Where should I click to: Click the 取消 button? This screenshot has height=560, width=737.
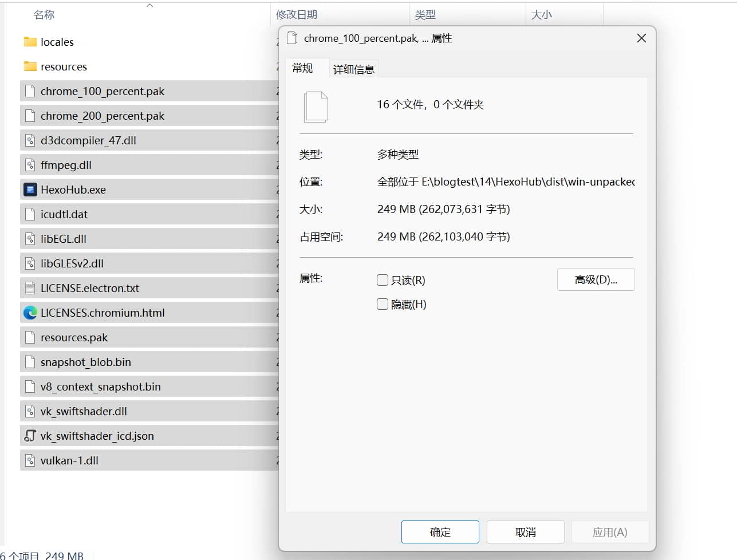525,532
